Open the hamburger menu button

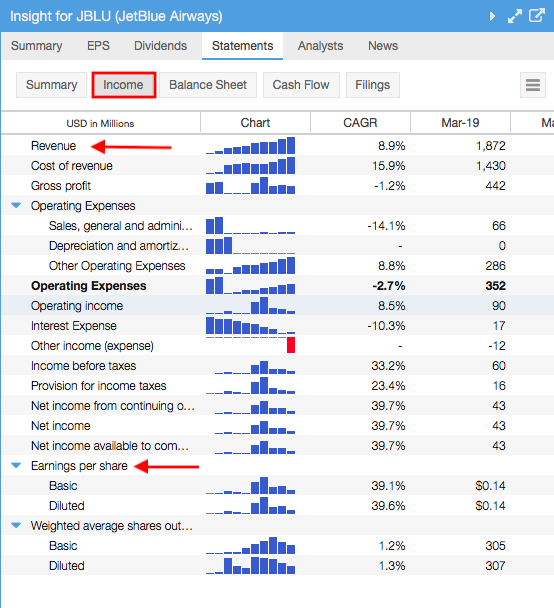(533, 85)
